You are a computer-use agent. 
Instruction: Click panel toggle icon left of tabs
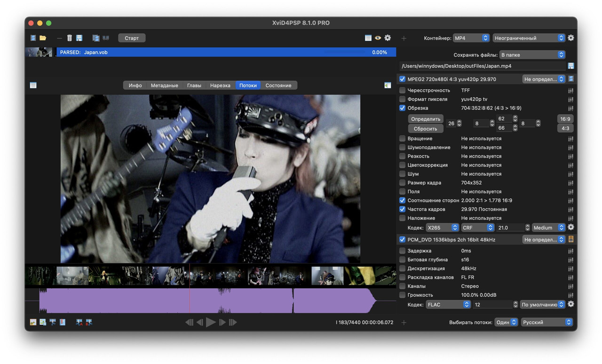click(x=33, y=85)
